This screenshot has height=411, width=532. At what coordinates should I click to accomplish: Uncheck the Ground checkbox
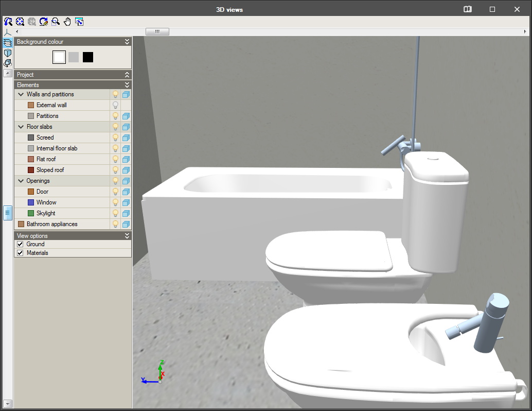[x=21, y=244]
